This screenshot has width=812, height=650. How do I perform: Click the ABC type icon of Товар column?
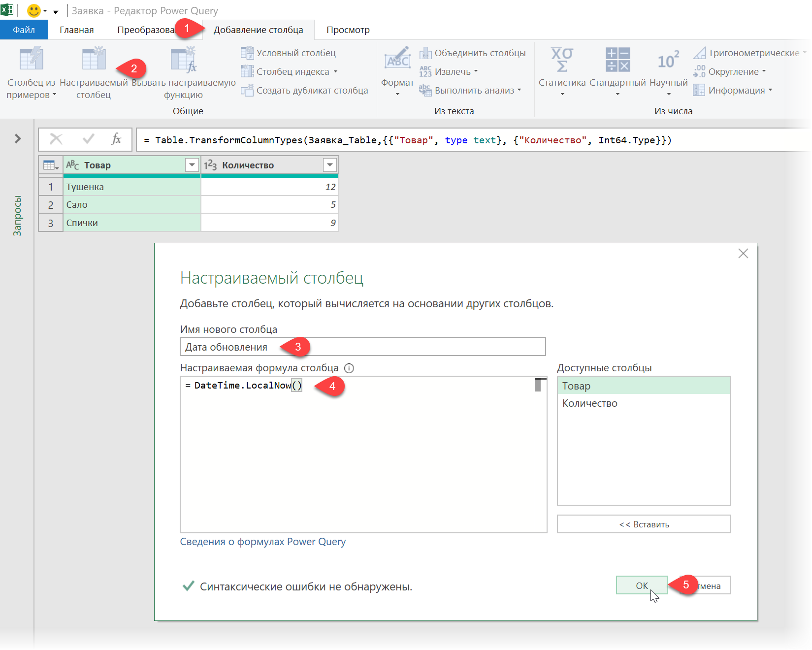click(x=72, y=165)
